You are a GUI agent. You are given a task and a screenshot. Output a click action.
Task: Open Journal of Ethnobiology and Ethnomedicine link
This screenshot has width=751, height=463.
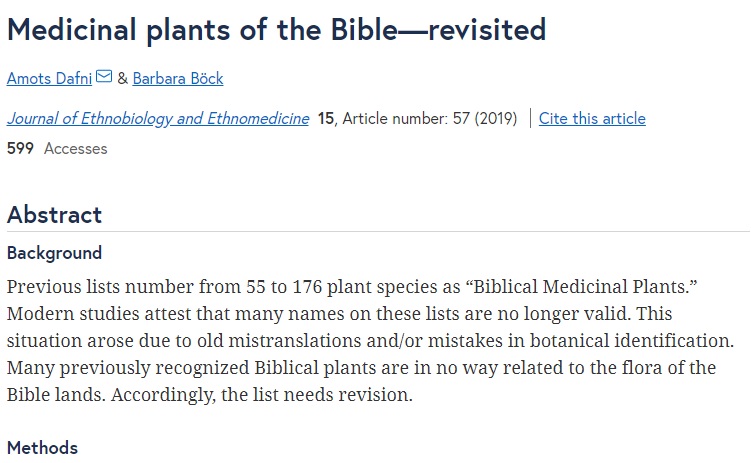point(158,118)
